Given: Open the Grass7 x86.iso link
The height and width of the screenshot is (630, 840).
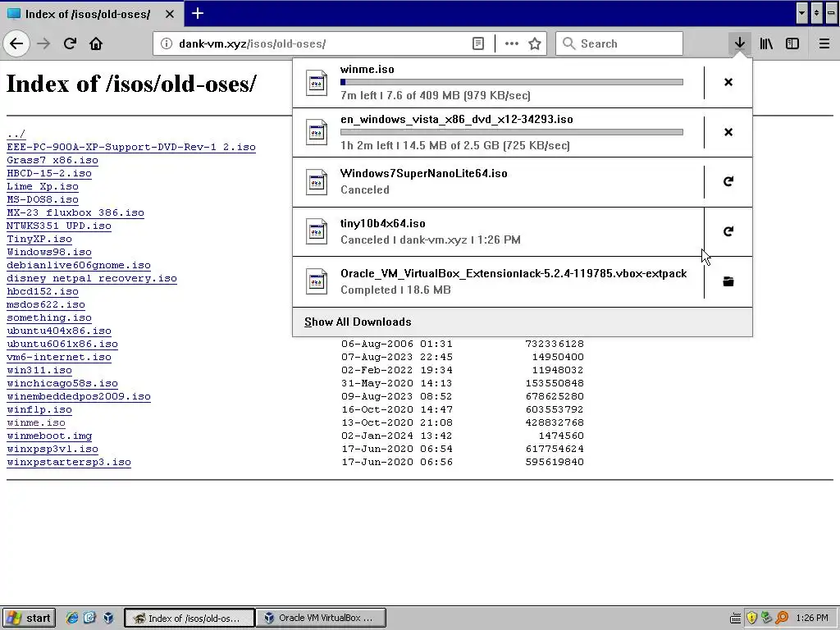Looking at the screenshot, I should pyautogui.click(x=52, y=160).
